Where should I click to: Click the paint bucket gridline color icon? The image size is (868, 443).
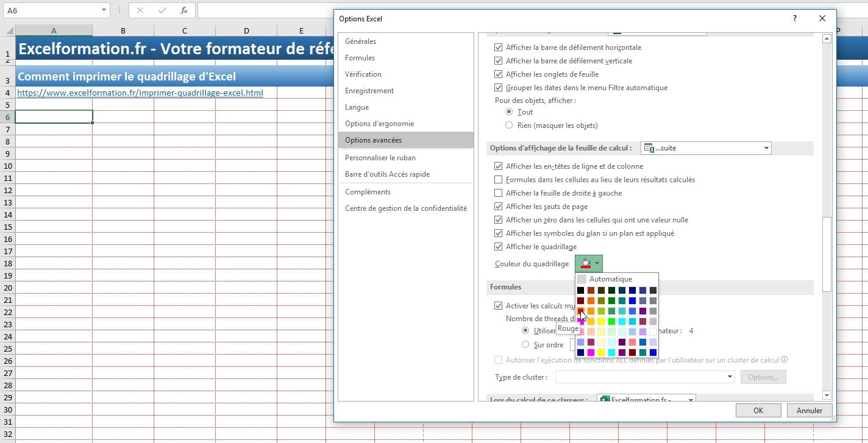click(x=586, y=263)
